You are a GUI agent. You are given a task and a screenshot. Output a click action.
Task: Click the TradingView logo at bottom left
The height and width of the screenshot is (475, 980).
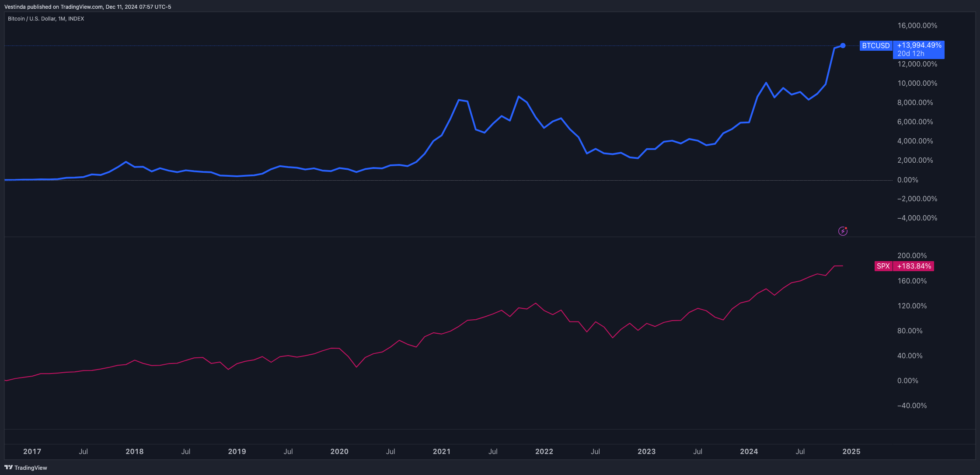(25, 468)
